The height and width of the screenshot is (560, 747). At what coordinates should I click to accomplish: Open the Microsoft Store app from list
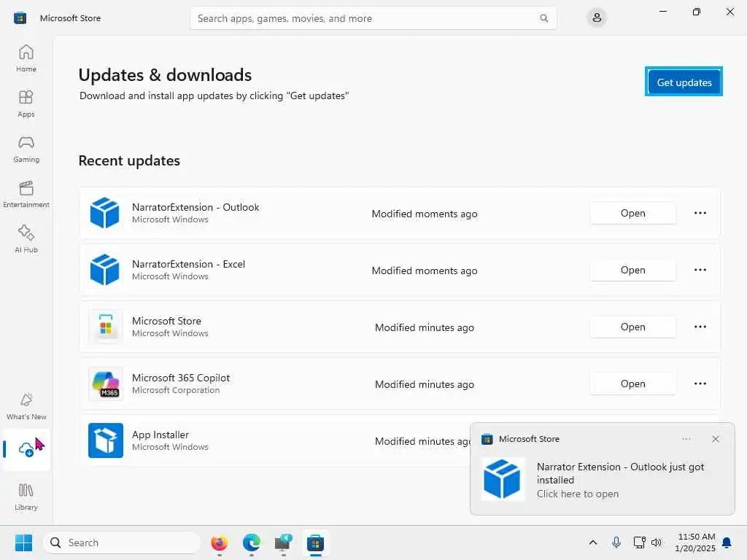pyautogui.click(x=632, y=327)
